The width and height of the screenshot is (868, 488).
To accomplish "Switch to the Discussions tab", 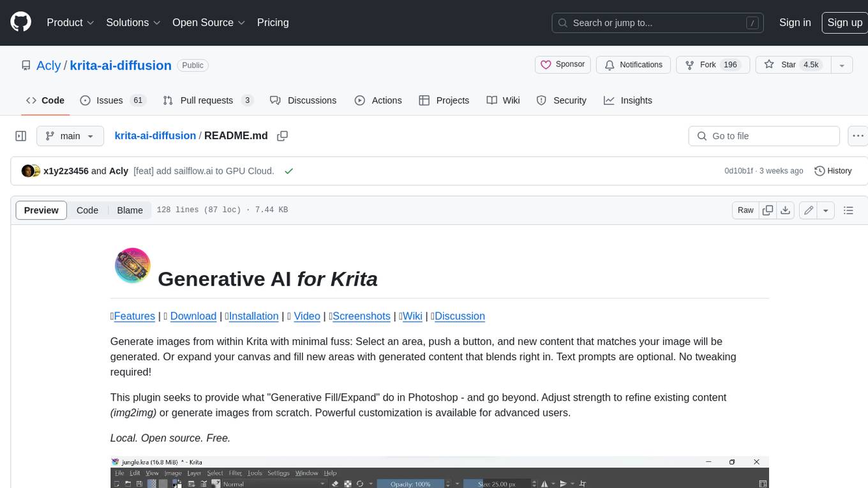I will tap(303, 100).
